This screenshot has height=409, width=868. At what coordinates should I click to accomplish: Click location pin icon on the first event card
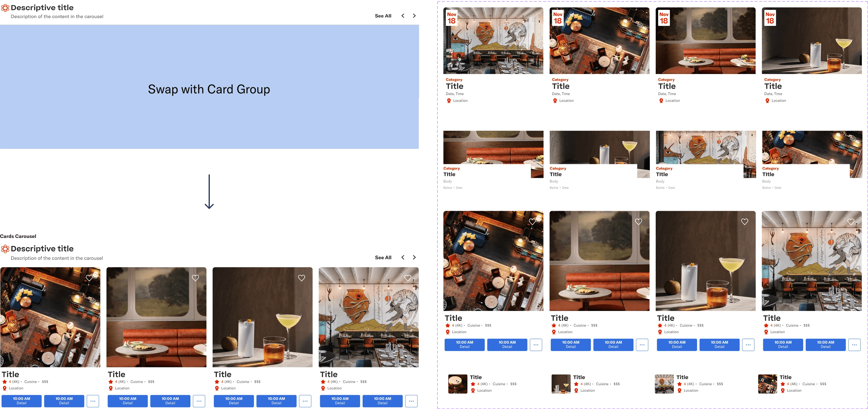tap(449, 100)
